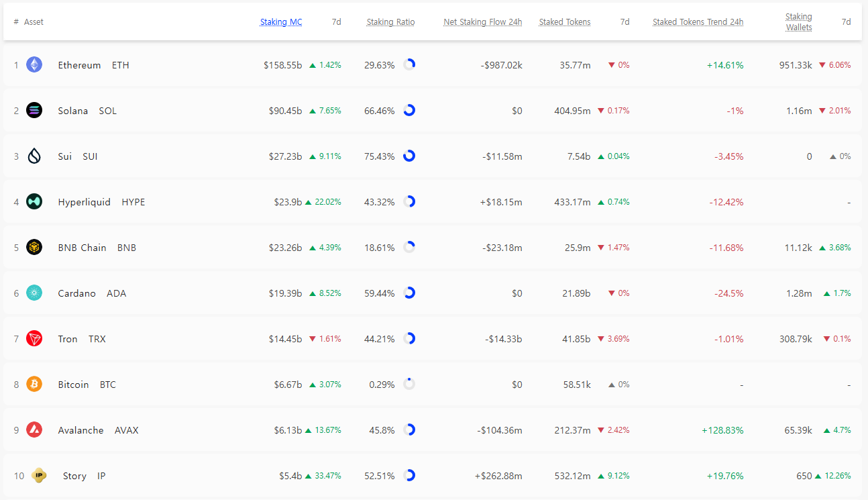Open the Tron asset name
This screenshot has width=868, height=500.
[68, 339]
